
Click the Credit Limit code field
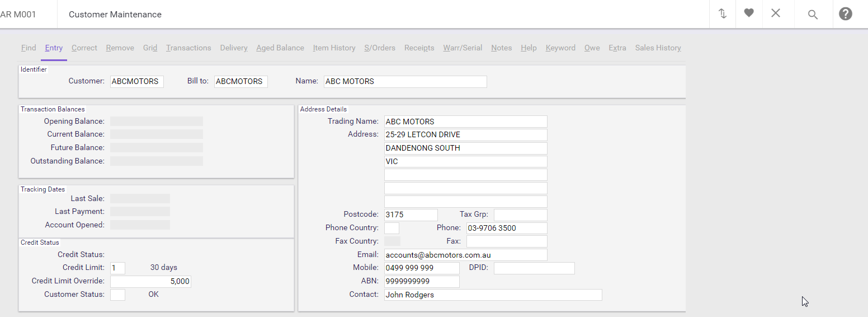click(117, 268)
